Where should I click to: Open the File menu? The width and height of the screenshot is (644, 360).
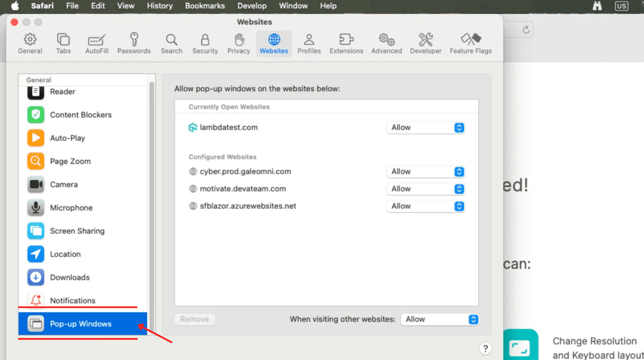pos(72,6)
